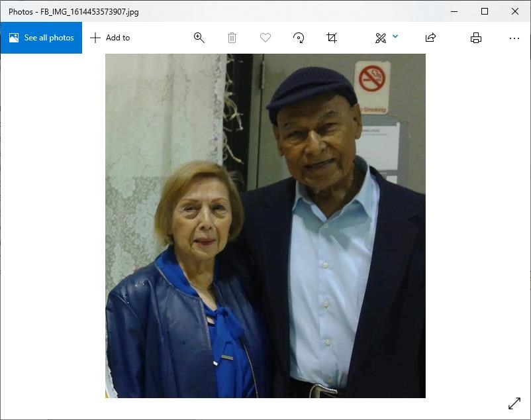Add the photo to an album via Add to

click(x=110, y=38)
